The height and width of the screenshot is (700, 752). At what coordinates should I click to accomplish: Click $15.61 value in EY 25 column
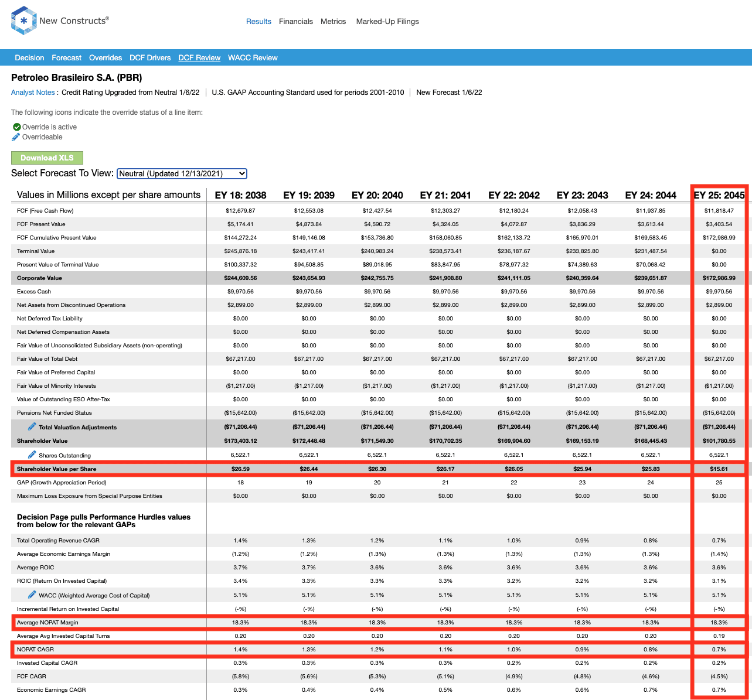(719, 469)
